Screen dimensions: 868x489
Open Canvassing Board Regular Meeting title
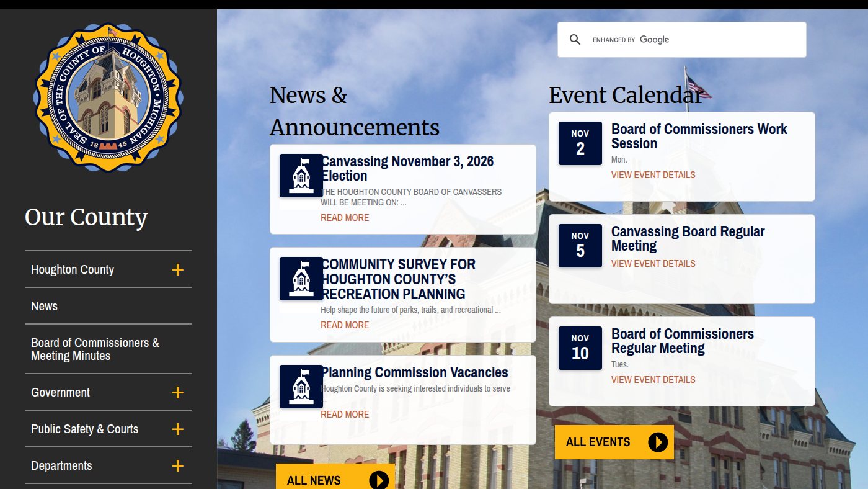(x=688, y=238)
